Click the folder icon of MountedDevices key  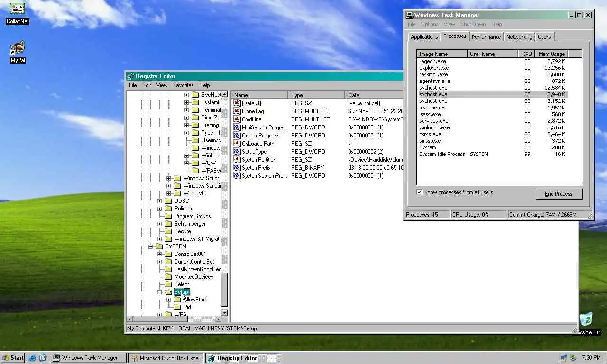[x=168, y=277]
